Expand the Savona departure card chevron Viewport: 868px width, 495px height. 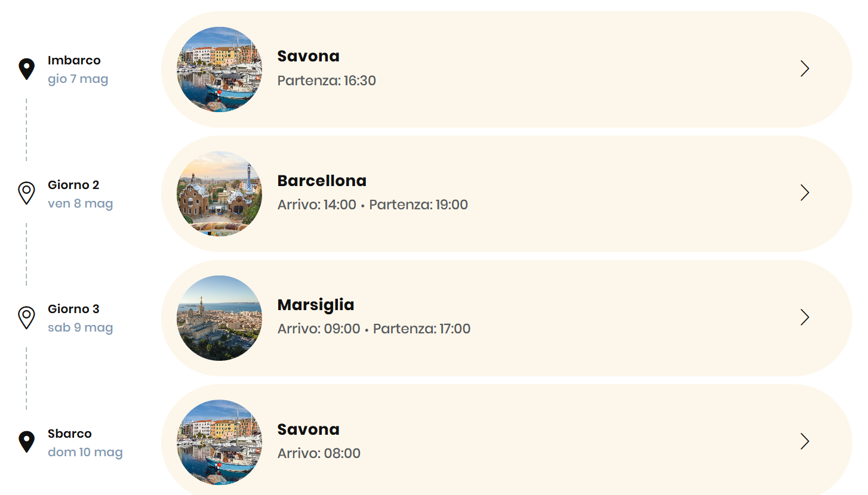click(805, 69)
